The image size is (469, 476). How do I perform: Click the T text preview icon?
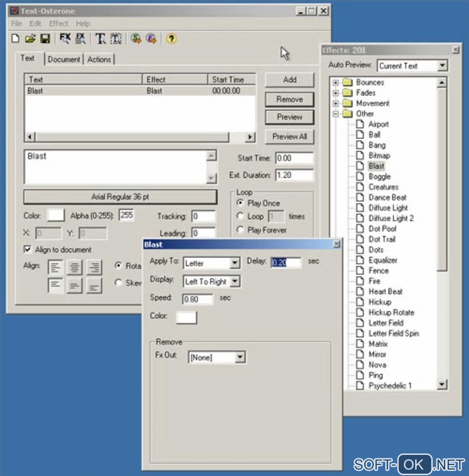tap(100, 39)
